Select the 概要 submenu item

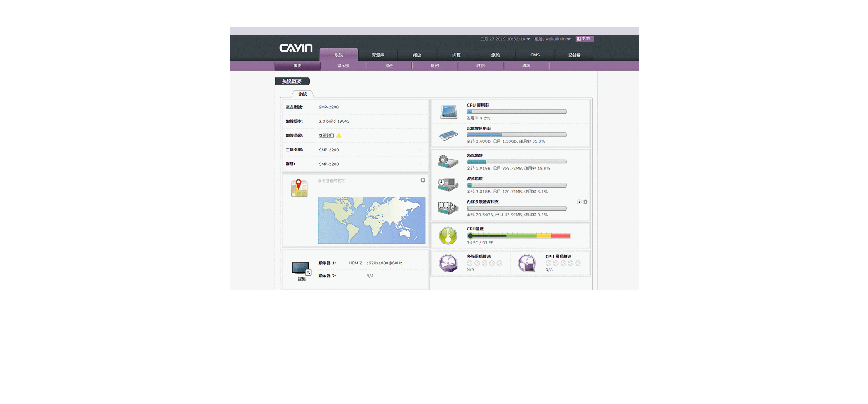[297, 66]
